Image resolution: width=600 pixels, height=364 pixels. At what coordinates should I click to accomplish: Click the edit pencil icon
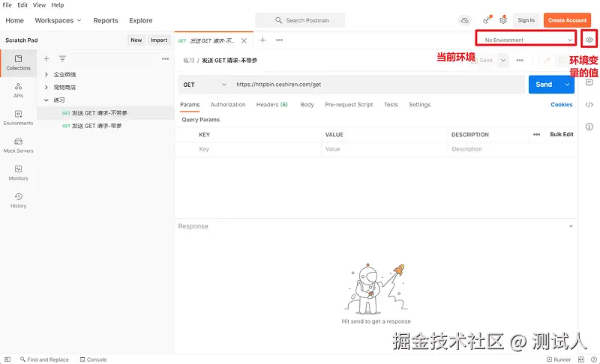(547, 61)
